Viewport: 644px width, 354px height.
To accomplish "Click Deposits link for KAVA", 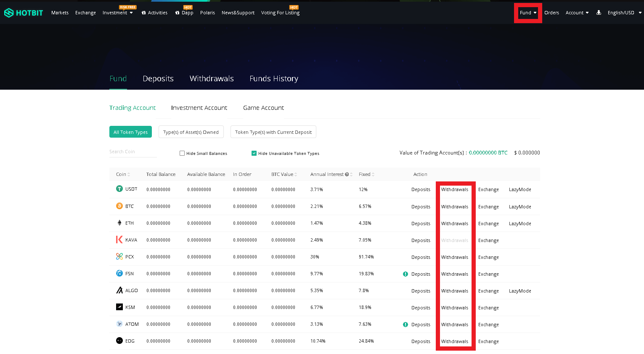I will click(x=421, y=240).
